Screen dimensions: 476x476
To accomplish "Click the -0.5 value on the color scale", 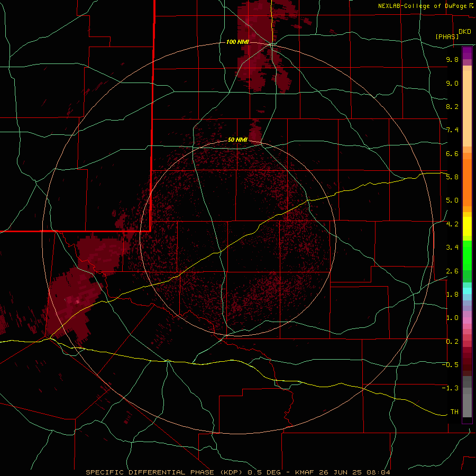I will click(450, 365).
